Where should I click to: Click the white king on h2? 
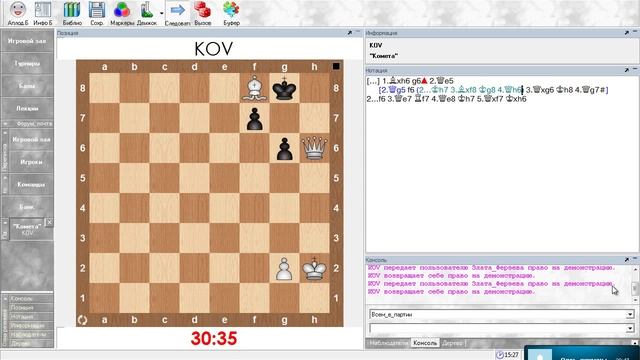coord(314,268)
